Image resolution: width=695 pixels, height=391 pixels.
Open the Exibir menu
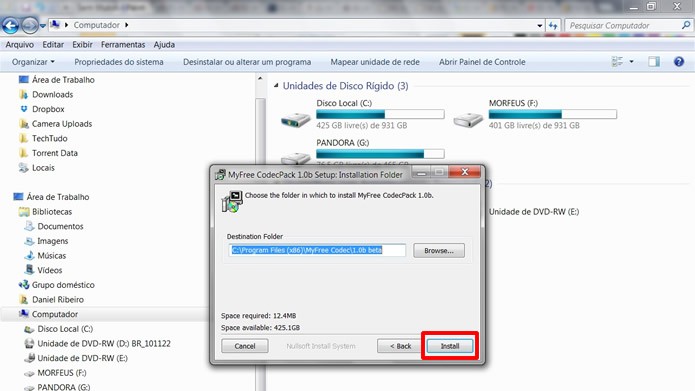82,44
